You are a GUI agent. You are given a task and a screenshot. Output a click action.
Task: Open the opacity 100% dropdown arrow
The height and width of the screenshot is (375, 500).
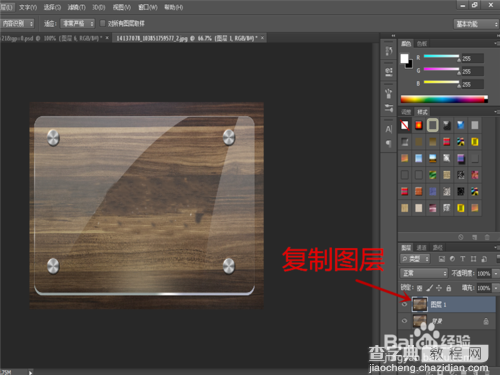pyautogui.click(x=496, y=273)
